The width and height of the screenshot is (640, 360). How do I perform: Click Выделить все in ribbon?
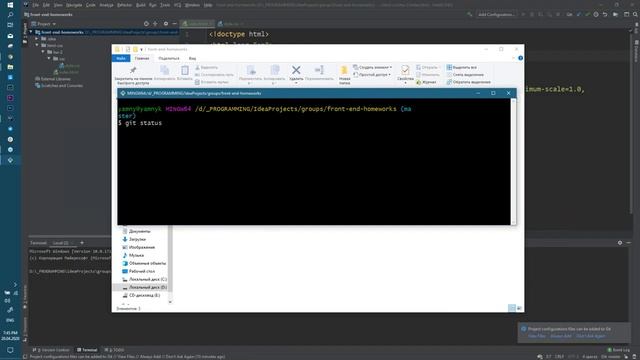click(462, 67)
